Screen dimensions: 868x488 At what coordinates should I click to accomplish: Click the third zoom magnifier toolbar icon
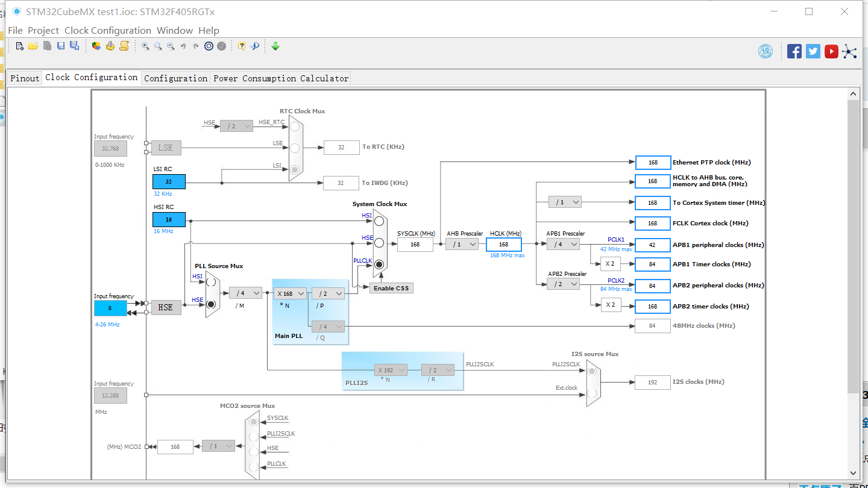click(171, 46)
